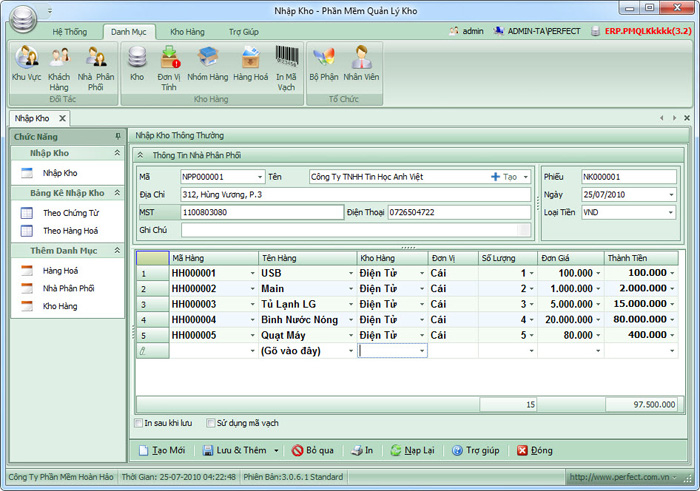
Task: Enable the In sau khi lưu checkbox
Action: point(138,424)
